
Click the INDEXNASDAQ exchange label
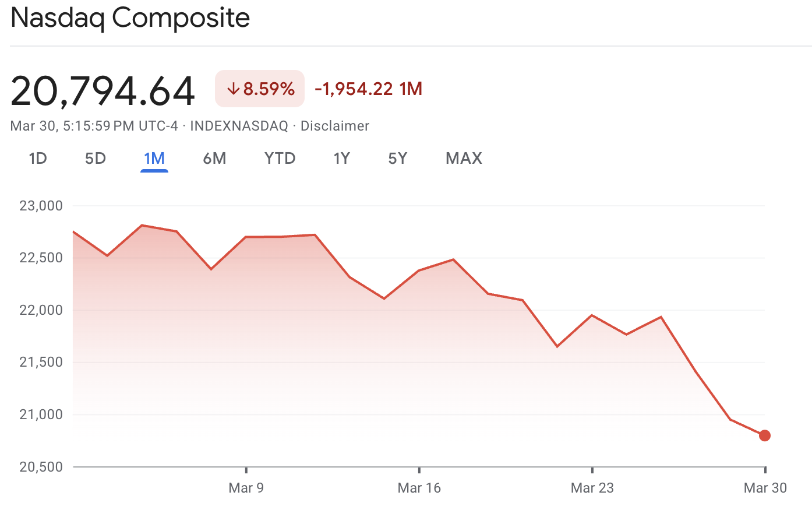point(238,125)
